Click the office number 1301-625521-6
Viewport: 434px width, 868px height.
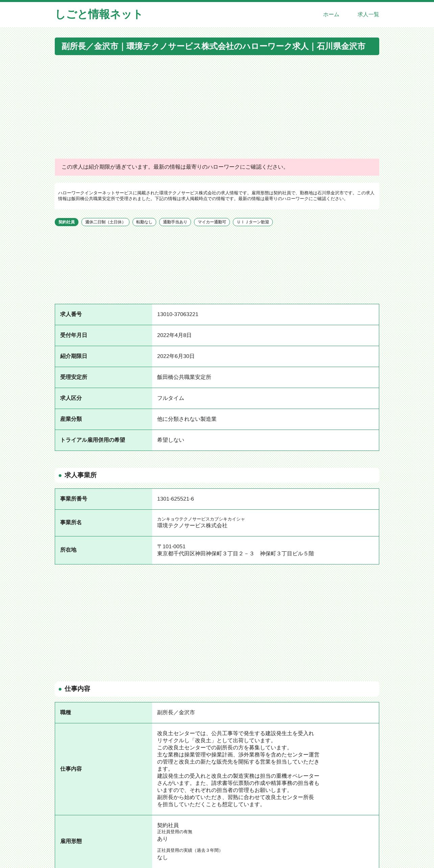click(x=175, y=499)
